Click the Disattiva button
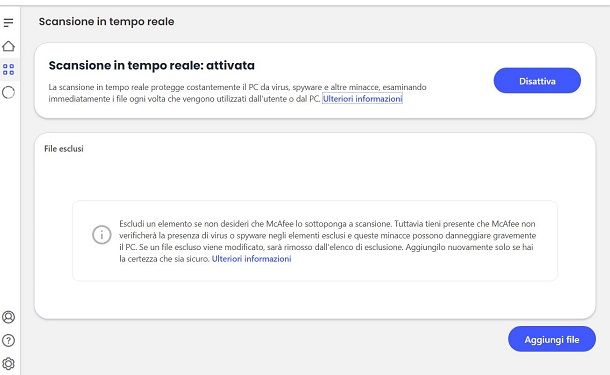This screenshot has height=375, width=610. click(537, 81)
